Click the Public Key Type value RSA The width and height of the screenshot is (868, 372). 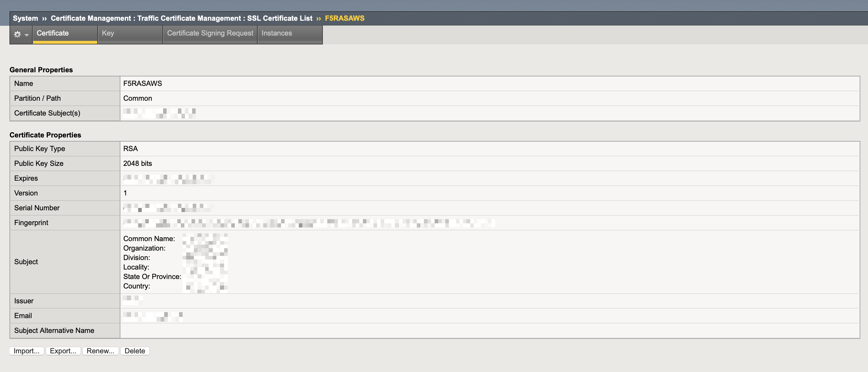pyautogui.click(x=130, y=148)
